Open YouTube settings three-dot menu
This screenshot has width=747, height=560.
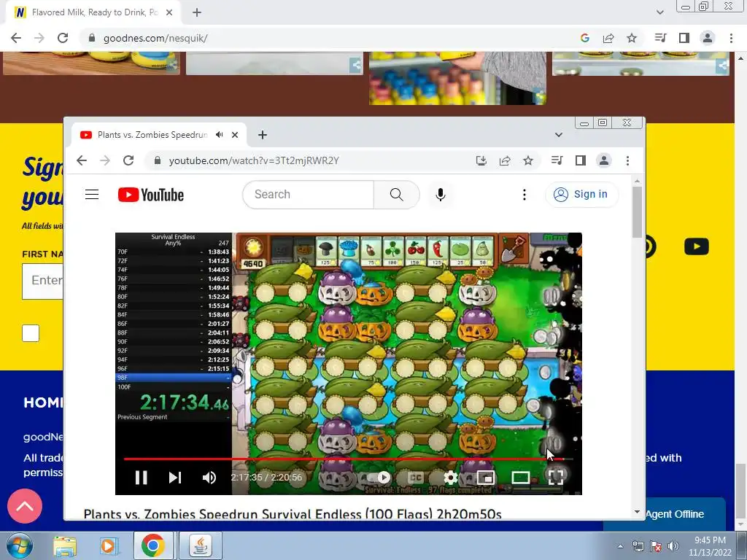click(524, 194)
